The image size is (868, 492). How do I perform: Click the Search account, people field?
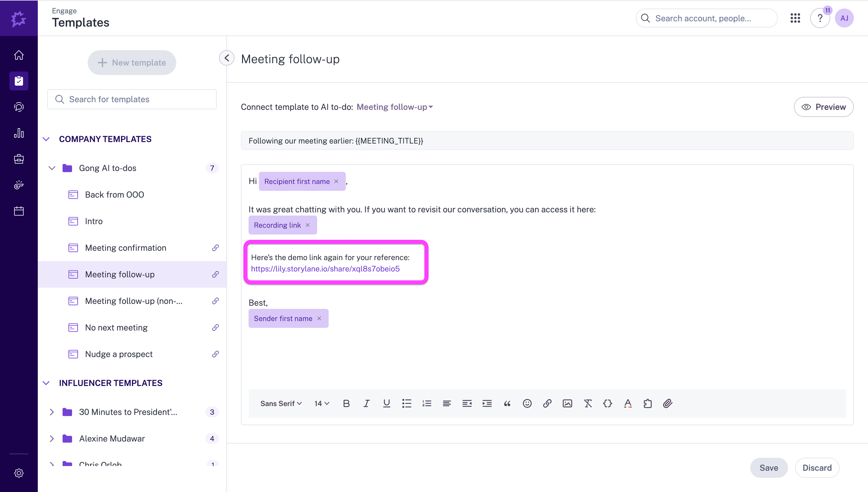point(707,18)
